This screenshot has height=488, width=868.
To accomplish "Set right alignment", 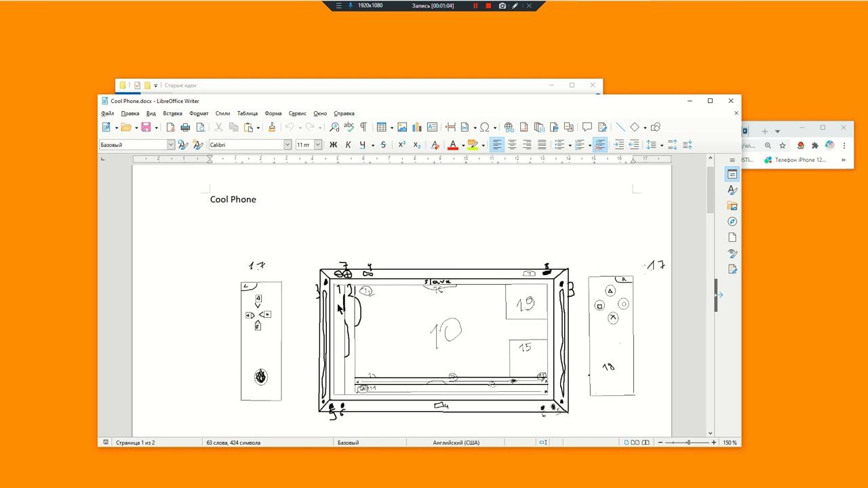I will pyautogui.click(x=527, y=145).
